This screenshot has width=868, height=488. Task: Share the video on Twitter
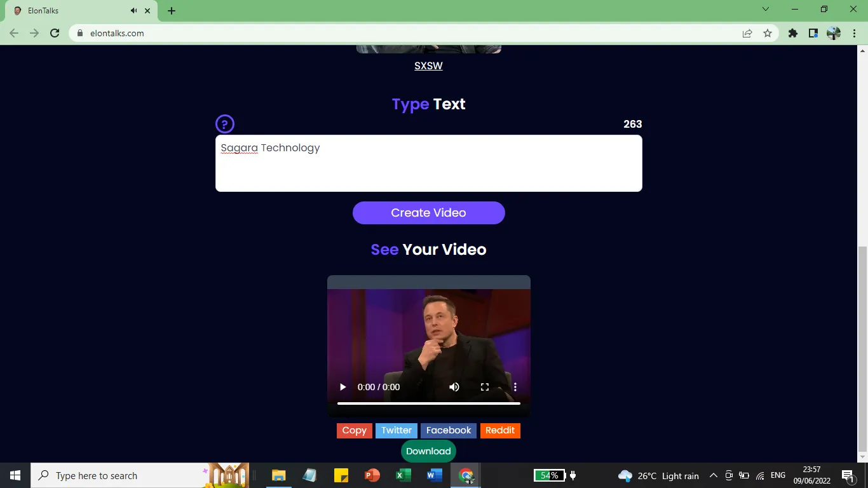click(397, 431)
